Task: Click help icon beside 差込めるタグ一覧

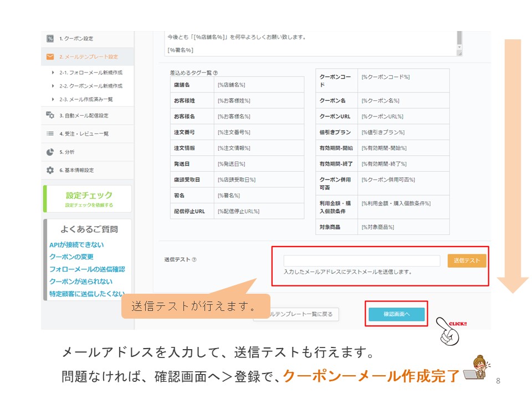Action: click(x=215, y=73)
